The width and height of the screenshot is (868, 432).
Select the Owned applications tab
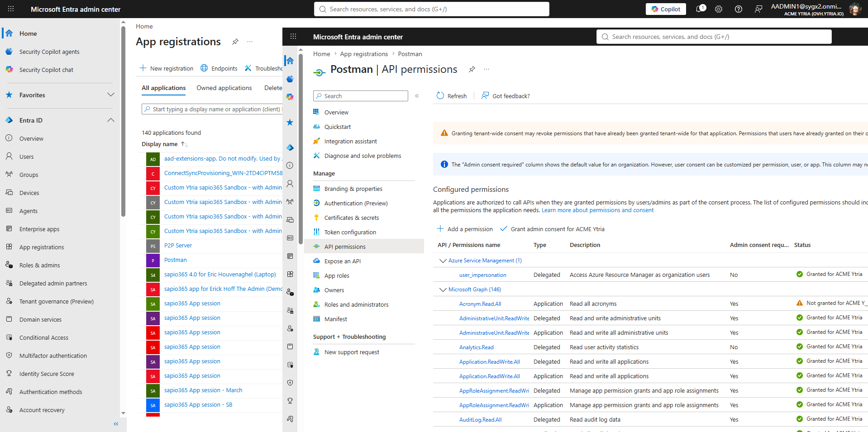224,88
